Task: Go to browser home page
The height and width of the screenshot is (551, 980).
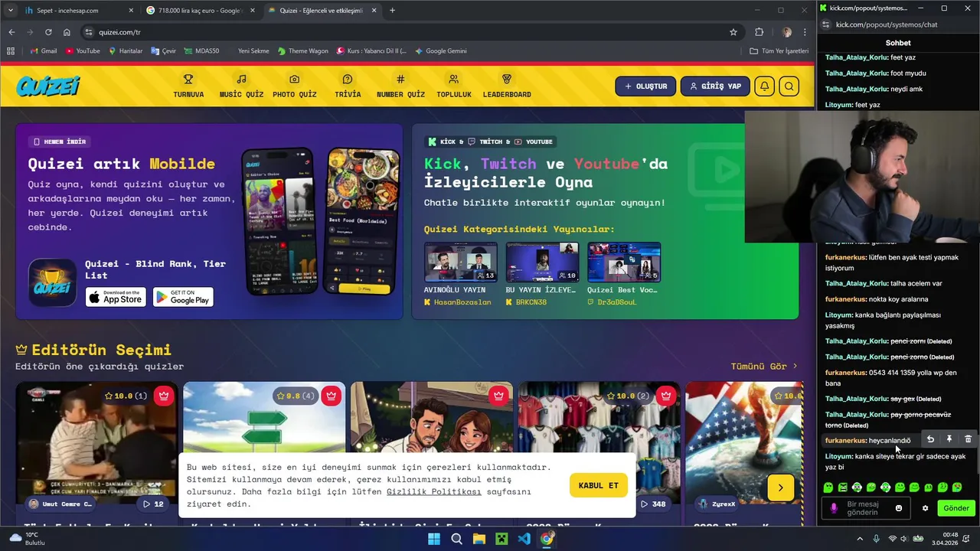Action: tap(67, 32)
